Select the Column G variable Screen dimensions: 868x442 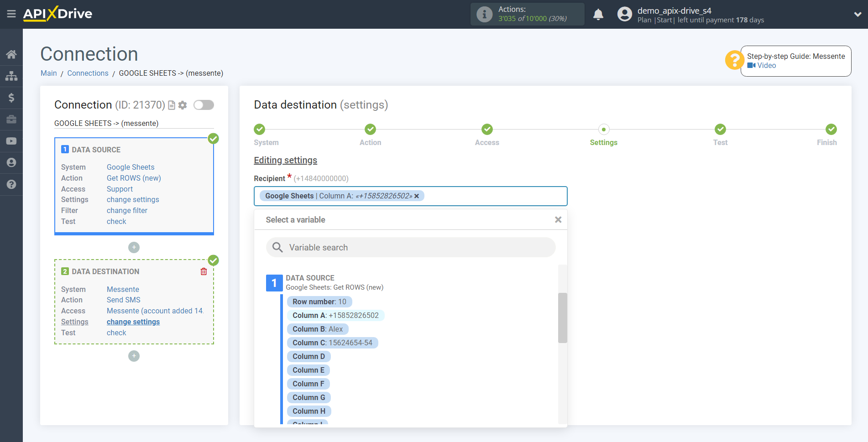click(x=309, y=397)
